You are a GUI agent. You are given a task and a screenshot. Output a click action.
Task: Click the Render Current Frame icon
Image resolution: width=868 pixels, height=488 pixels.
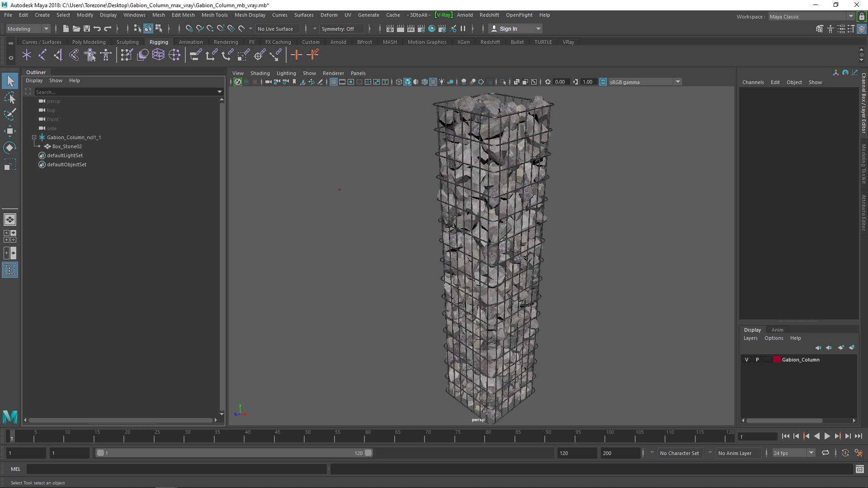(400, 28)
